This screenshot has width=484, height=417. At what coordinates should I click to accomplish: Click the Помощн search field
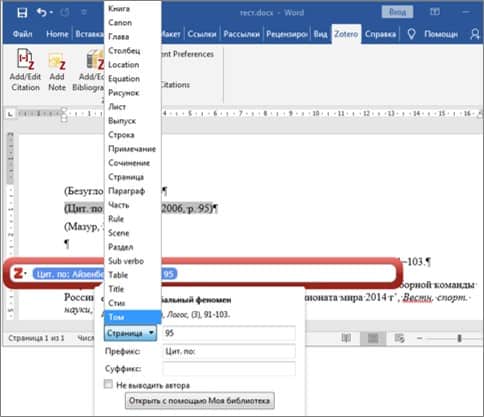(441, 34)
